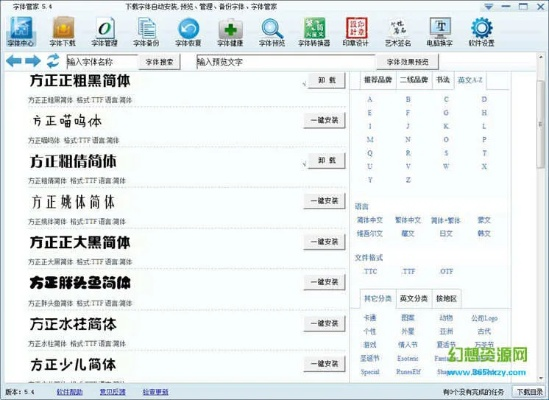This screenshot has height=400, width=549.
Task: Refresh the list with the circular arrows
Action: coord(53,61)
